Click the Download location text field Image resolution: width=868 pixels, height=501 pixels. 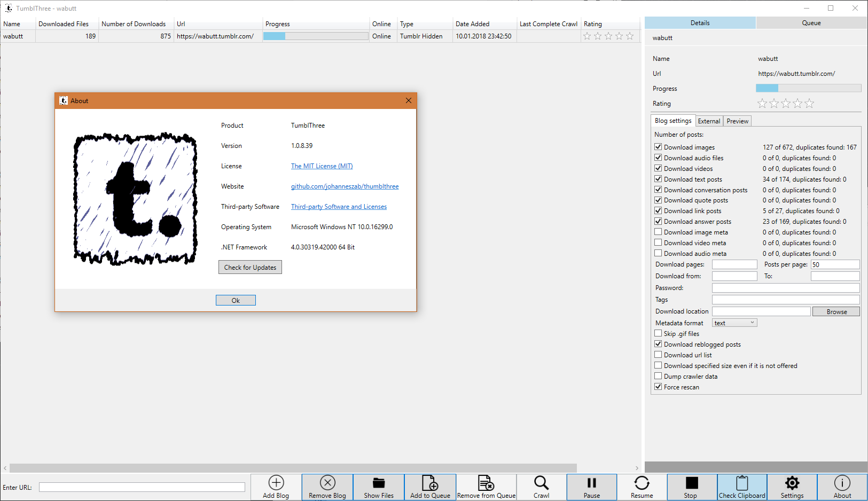click(x=761, y=311)
